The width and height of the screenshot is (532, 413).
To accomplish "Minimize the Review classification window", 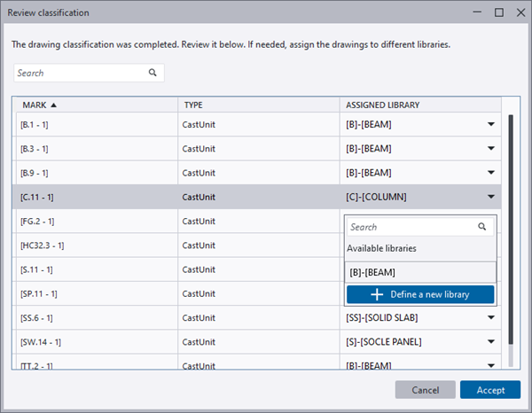I will pyautogui.click(x=477, y=12).
